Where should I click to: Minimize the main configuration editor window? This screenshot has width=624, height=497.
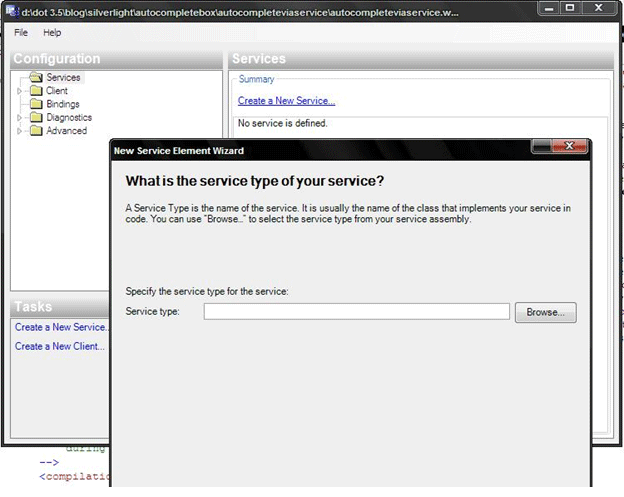tap(549, 8)
